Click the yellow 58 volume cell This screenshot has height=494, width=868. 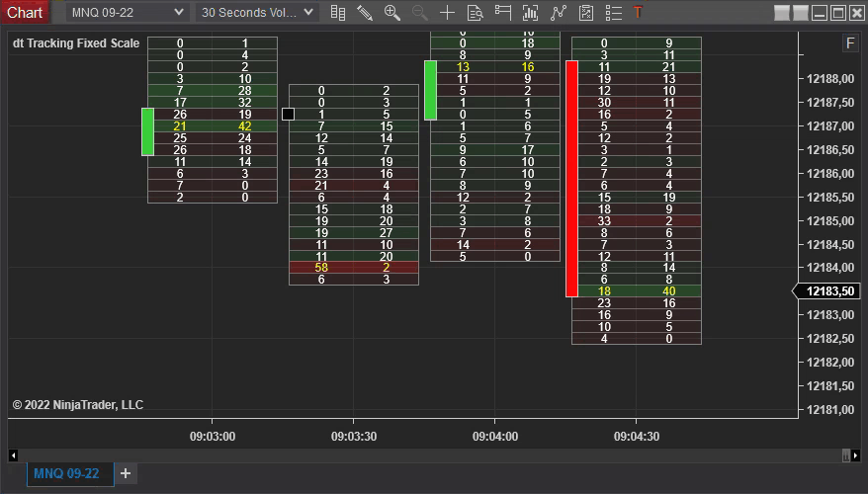pos(321,268)
